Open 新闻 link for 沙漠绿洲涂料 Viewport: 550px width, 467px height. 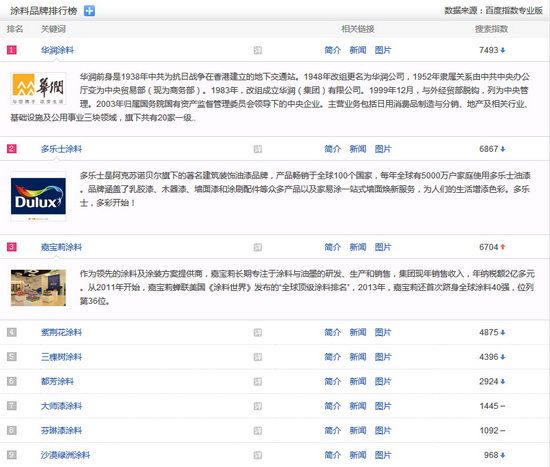(358, 455)
